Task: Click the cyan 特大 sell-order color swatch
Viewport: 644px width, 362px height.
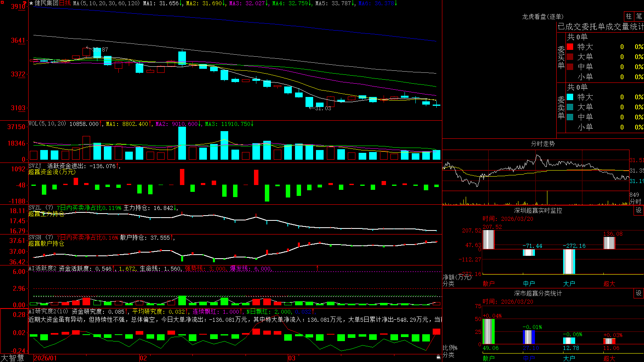Action: (x=570, y=97)
